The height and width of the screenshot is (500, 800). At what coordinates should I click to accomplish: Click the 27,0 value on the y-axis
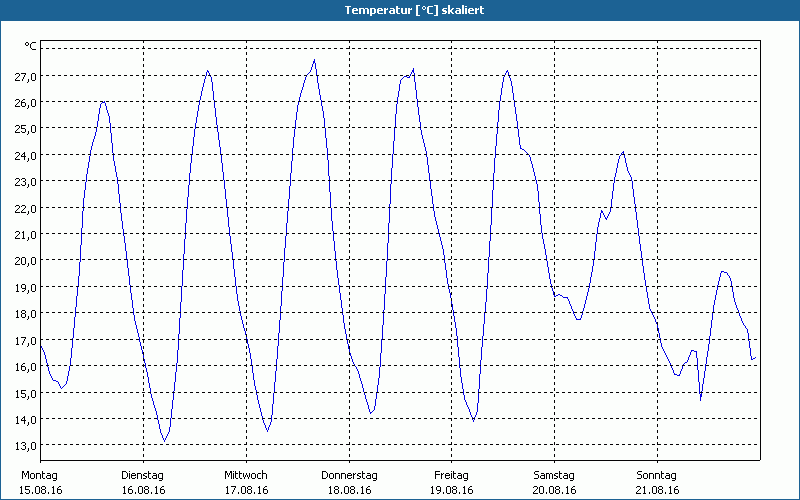coord(25,76)
